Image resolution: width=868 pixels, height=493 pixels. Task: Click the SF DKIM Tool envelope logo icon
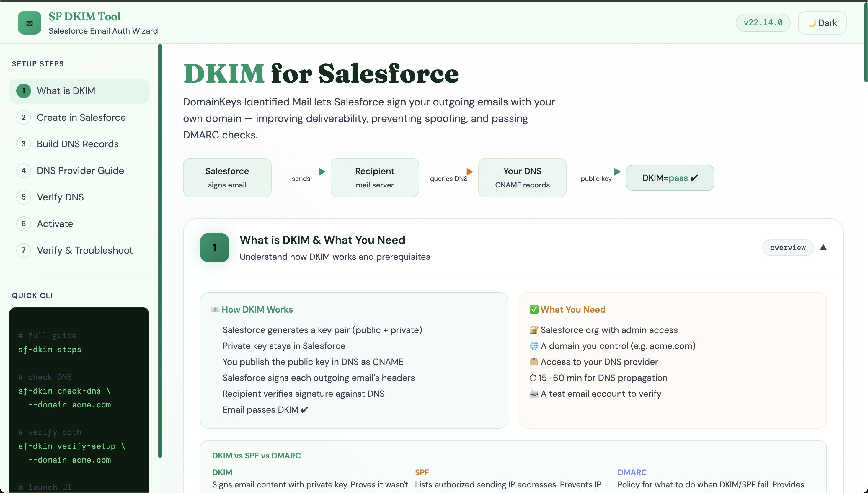pyautogui.click(x=29, y=23)
